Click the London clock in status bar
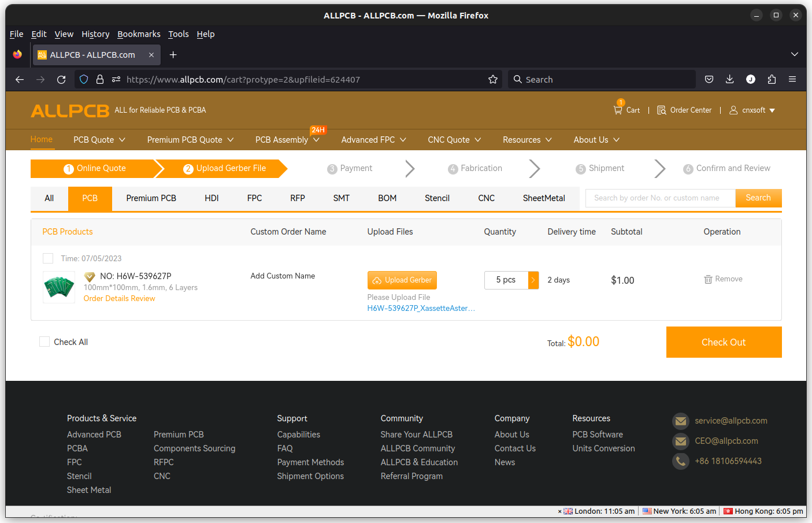This screenshot has width=812, height=523. (599, 511)
